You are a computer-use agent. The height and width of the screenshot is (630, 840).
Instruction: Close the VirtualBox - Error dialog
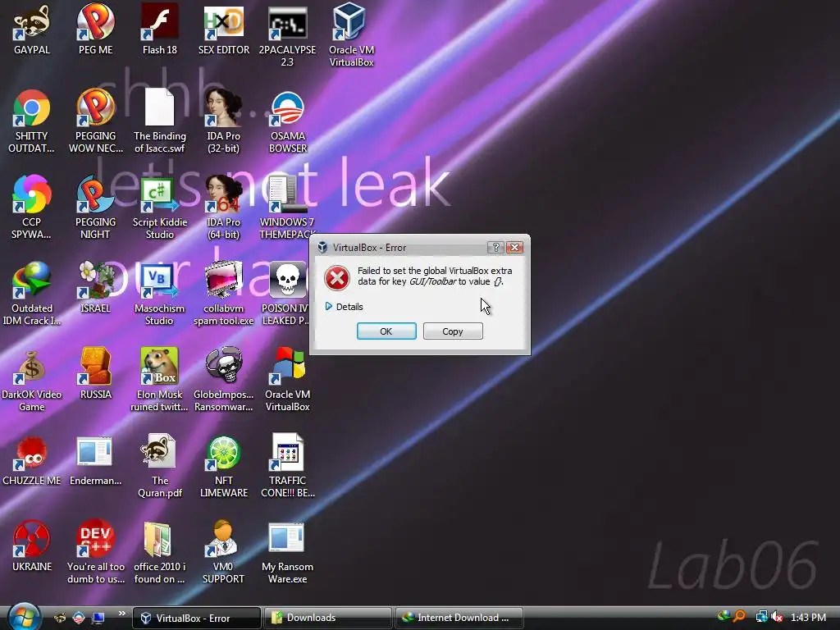[x=515, y=247]
